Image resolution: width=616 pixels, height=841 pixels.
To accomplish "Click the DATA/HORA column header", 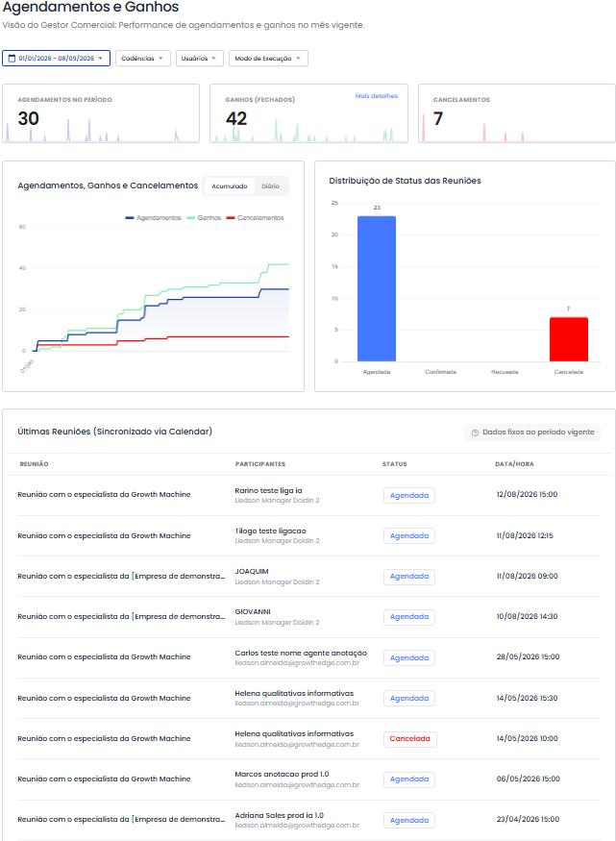I will [x=514, y=464].
